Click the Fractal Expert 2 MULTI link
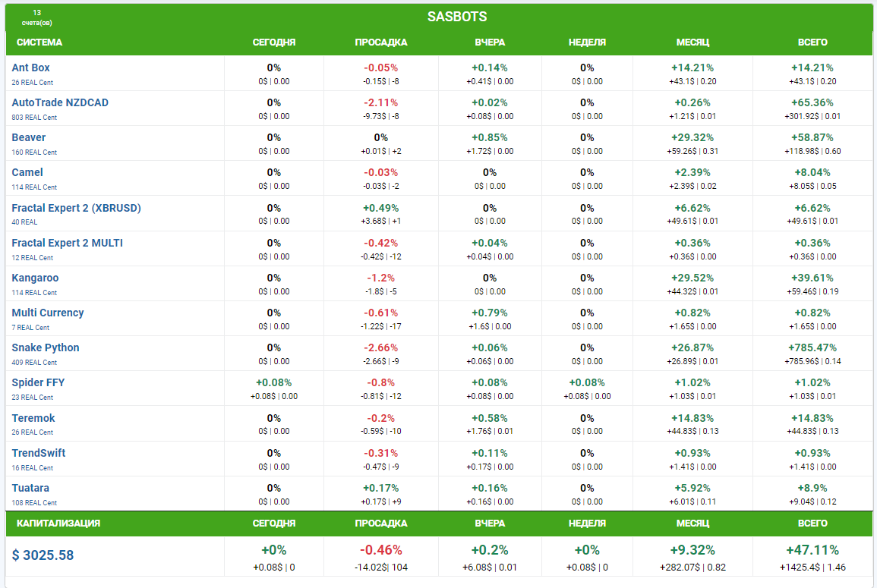This screenshot has height=588, width=877. (67, 243)
